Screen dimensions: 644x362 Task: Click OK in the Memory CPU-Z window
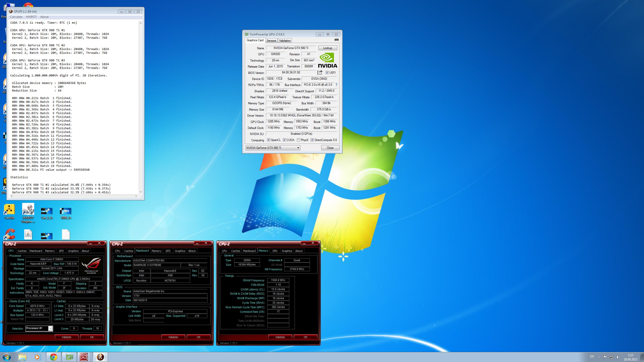305,337
